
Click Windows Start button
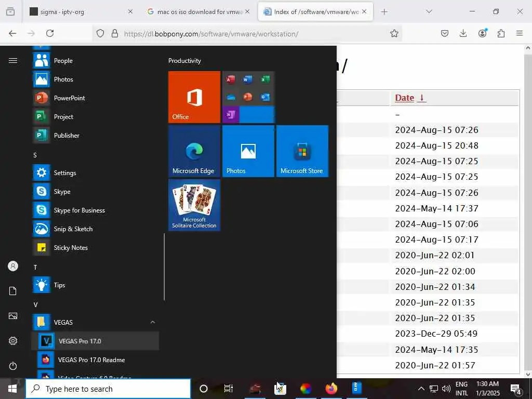[12, 389]
